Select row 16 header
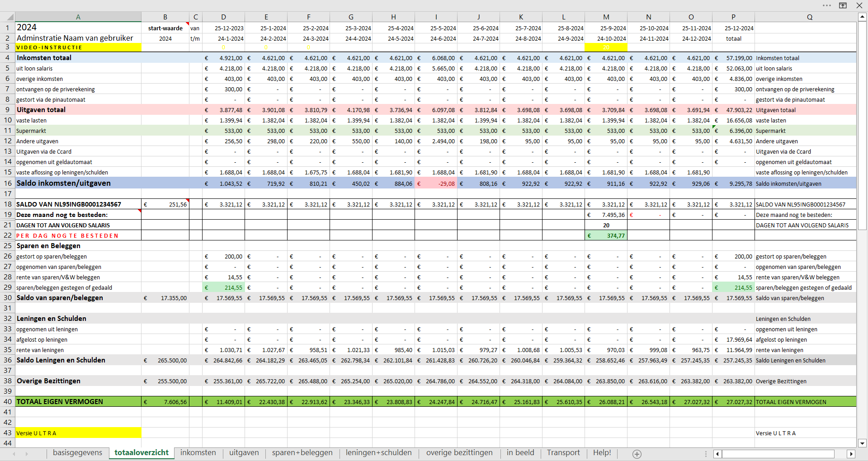 pyautogui.click(x=8, y=183)
